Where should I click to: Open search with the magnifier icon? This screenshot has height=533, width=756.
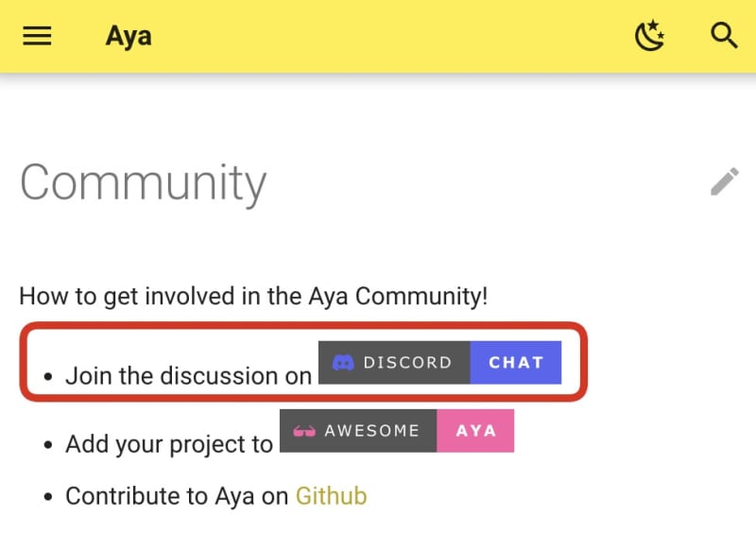point(724,36)
